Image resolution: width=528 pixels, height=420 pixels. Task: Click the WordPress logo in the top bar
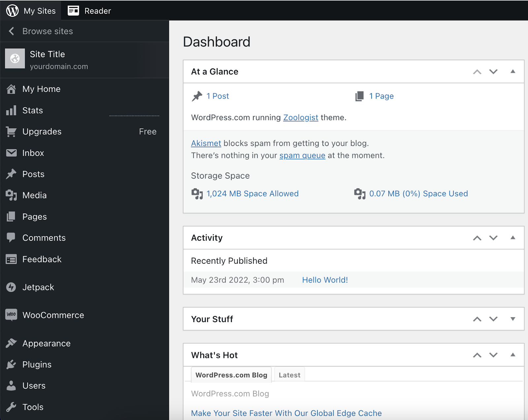12,10
